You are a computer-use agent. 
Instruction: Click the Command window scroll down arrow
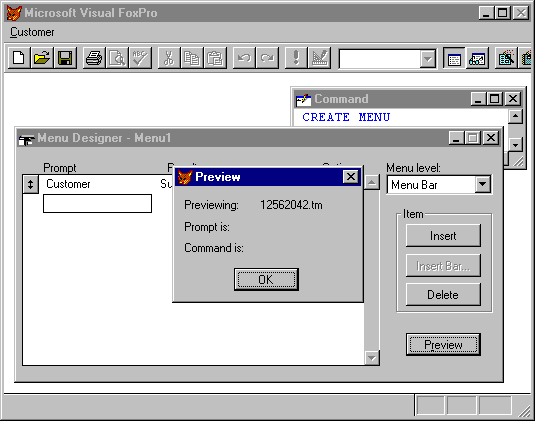point(515,144)
